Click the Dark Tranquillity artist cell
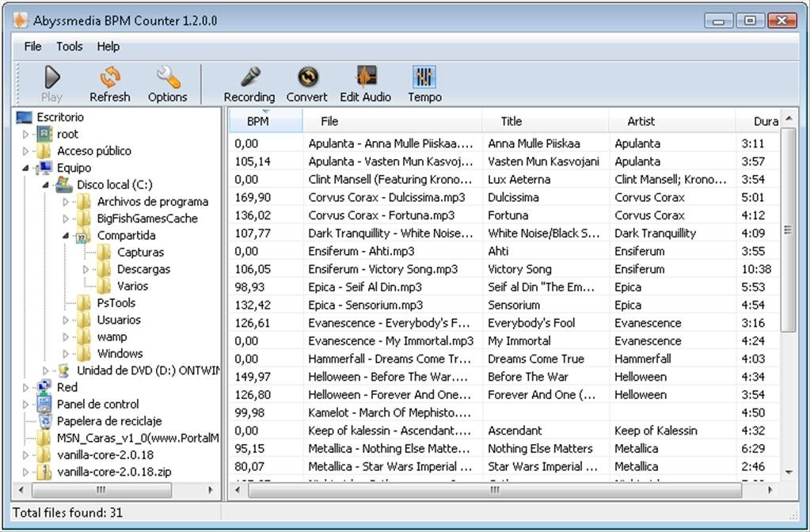 pyautogui.click(x=656, y=234)
